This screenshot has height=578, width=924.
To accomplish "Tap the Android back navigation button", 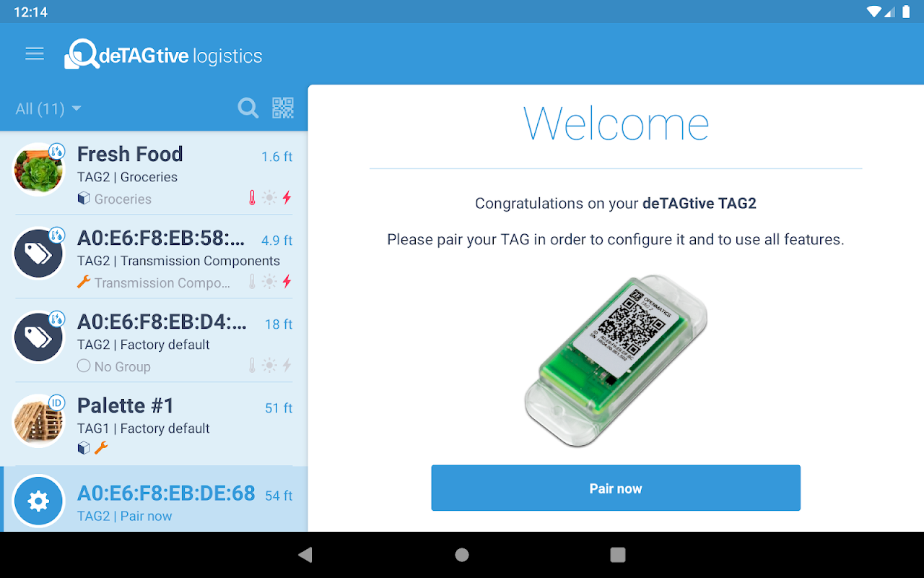I will point(305,555).
